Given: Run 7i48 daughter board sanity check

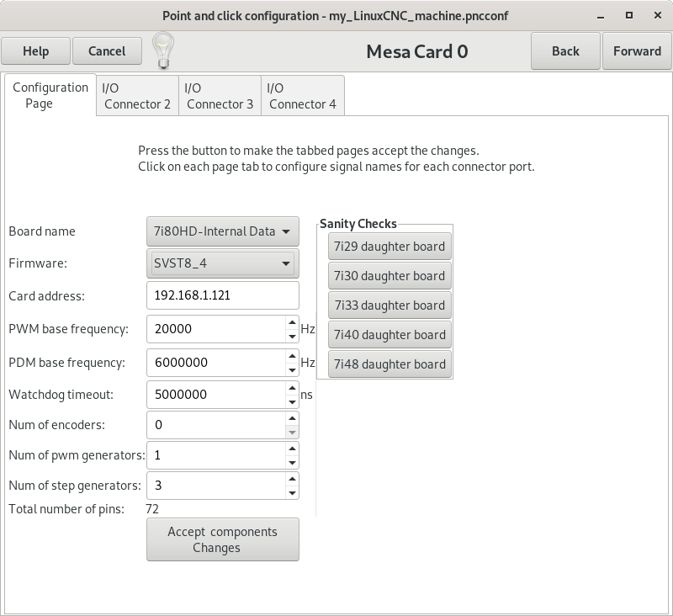Looking at the screenshot, I should (x=389, y=364).
